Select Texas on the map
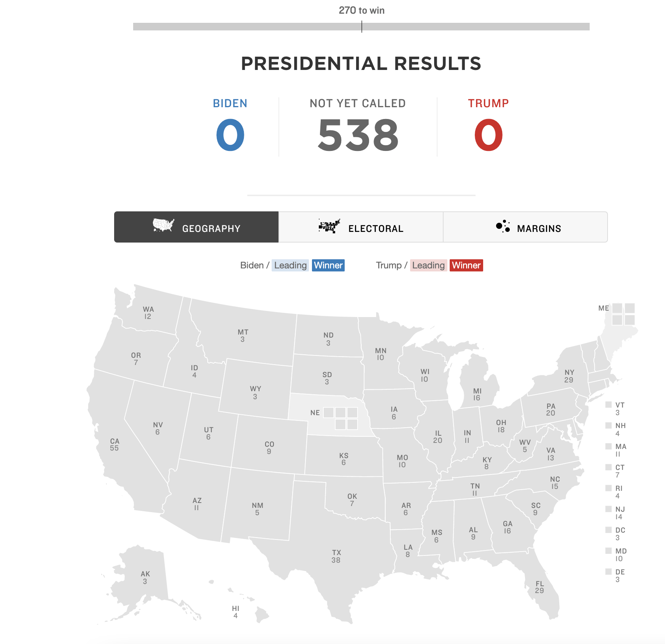 pyautogui.click(x=336, y=556)
